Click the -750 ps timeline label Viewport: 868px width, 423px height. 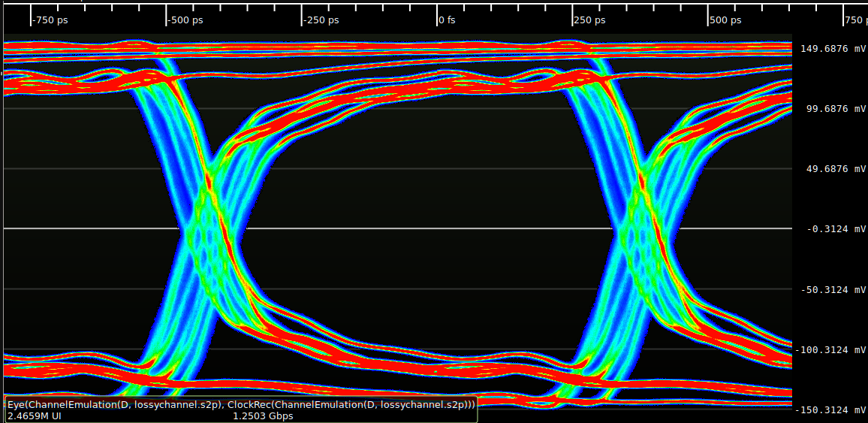point(50,20)
